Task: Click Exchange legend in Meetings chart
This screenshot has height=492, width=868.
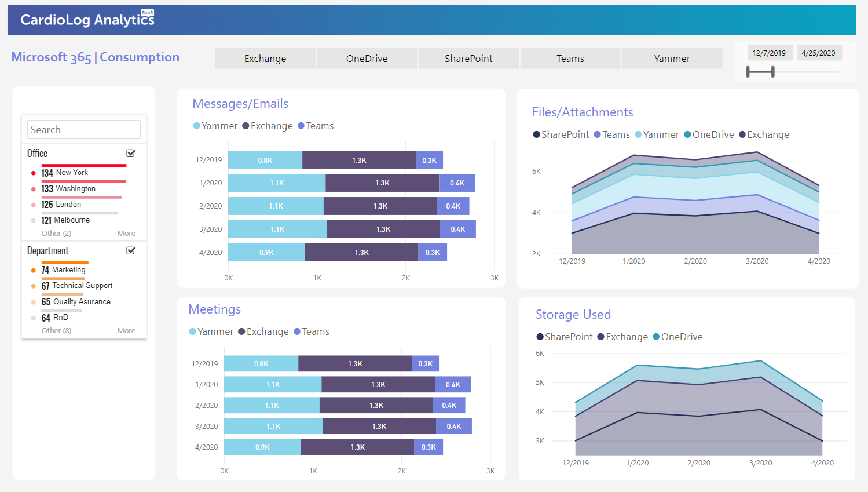Action: tap(263, 331)
